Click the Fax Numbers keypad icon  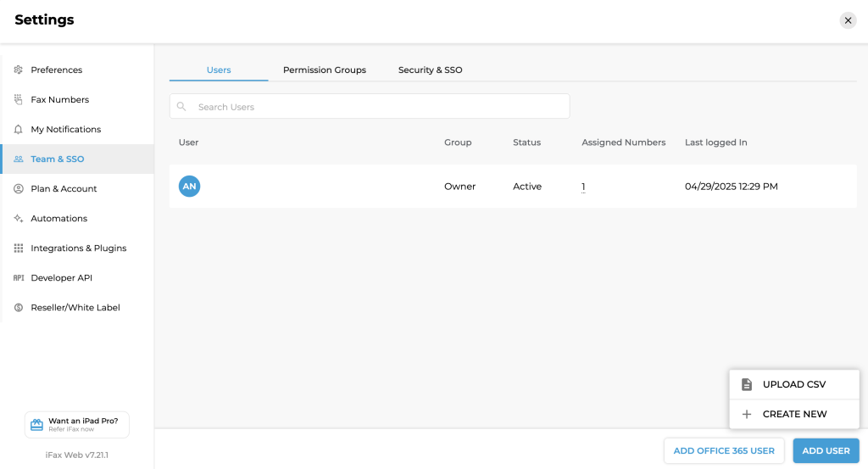click(19, 100)
